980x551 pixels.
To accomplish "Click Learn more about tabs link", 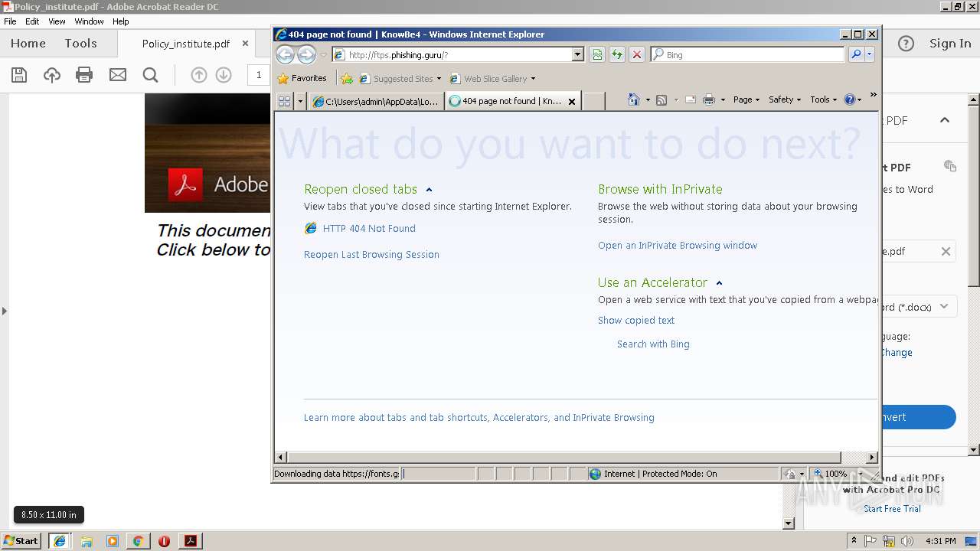I will click(x=479, y=418).
